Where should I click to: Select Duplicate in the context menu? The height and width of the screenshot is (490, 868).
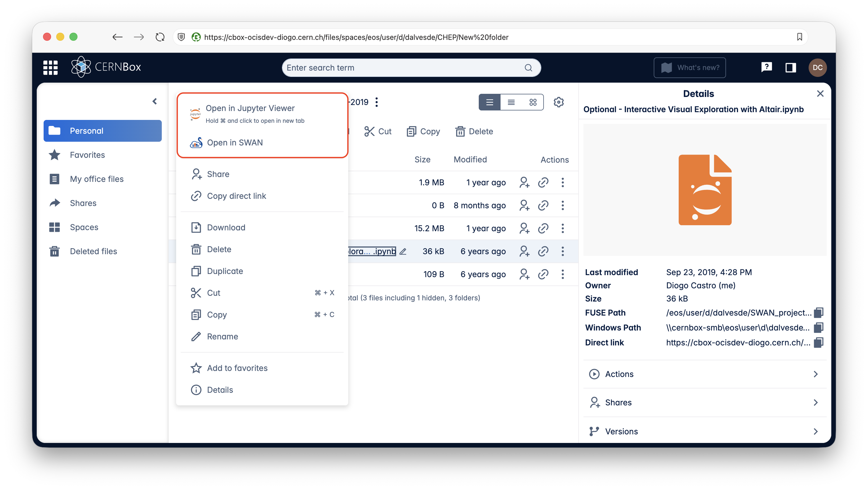pos(225,271)
